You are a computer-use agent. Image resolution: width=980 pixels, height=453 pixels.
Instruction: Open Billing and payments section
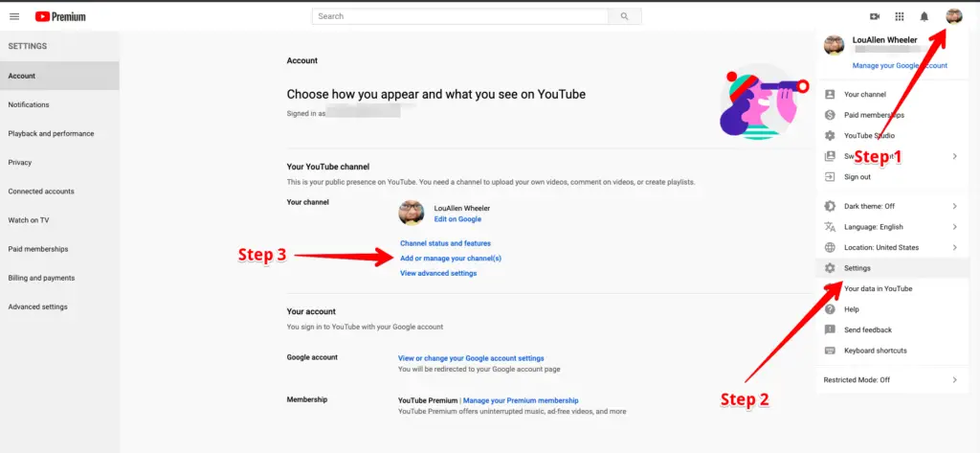(x=59, y=278)
